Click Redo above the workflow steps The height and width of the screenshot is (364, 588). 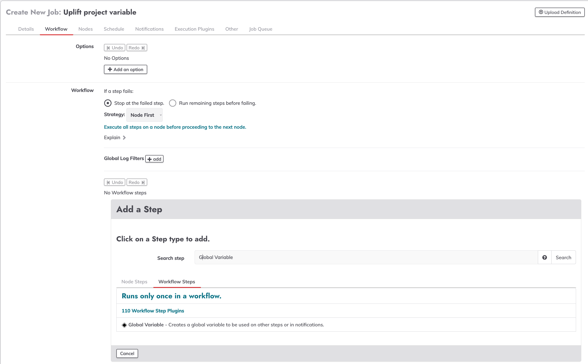click(x=137, y=182)
